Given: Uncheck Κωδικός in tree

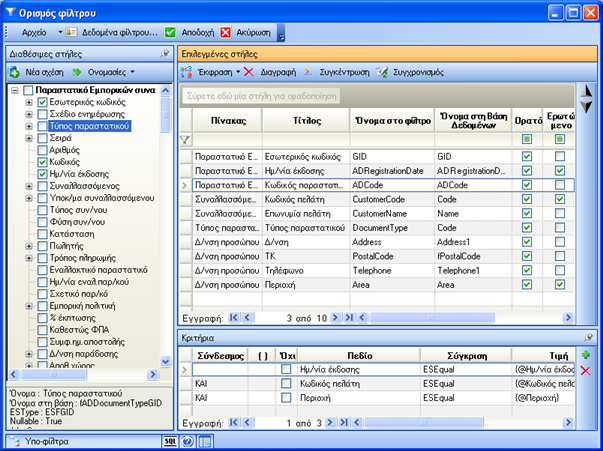Looking at the screenshot, I should 42,162.
